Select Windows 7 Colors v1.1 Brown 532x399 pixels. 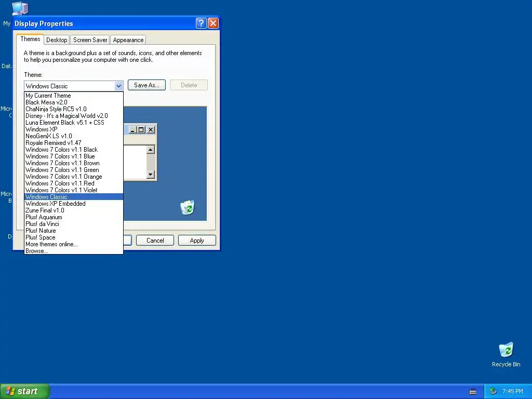point(74,163)
